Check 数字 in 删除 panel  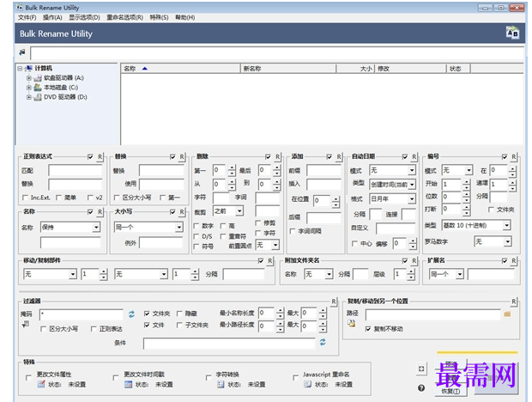(x=196, y=226)
